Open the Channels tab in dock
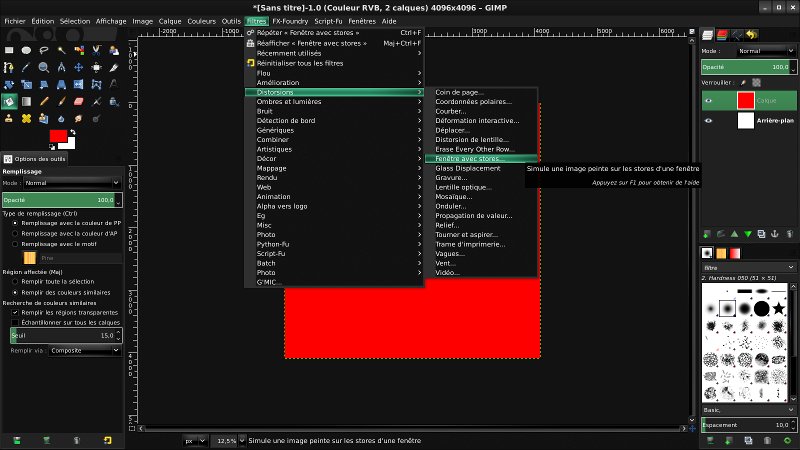Screen dimensions: 800x450 (x=721, y=35)
